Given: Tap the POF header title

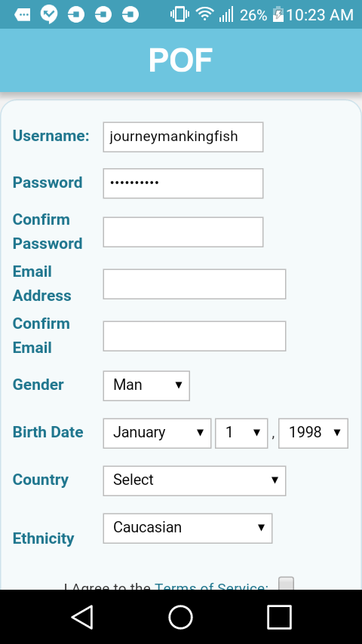Looking at the screenshot, I should 180,60.
